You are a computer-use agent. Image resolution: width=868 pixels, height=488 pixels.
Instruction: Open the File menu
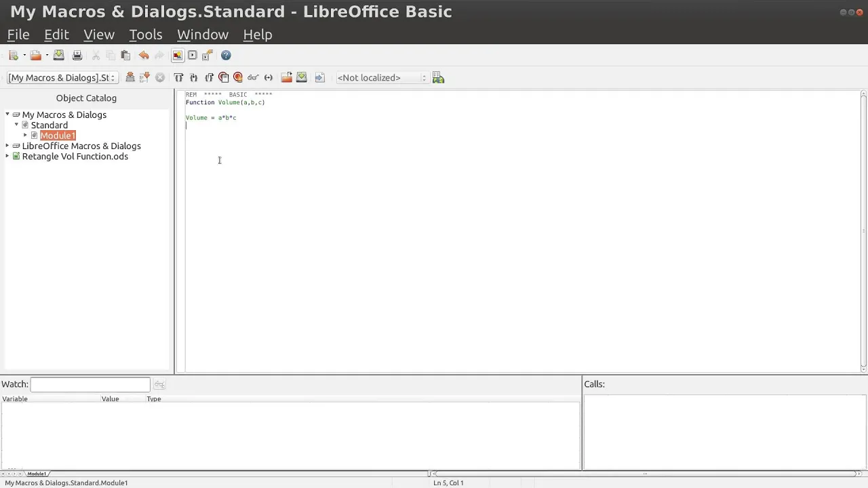click(x=18, y=35)
